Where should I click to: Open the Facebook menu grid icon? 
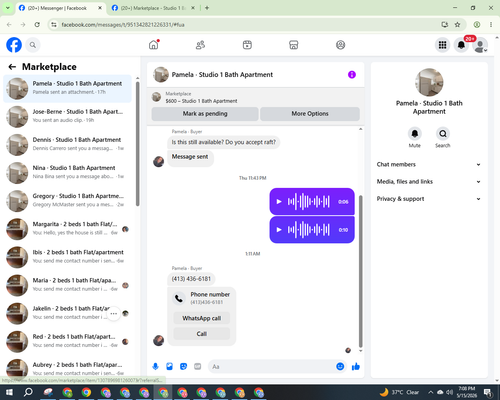point(442,45)
